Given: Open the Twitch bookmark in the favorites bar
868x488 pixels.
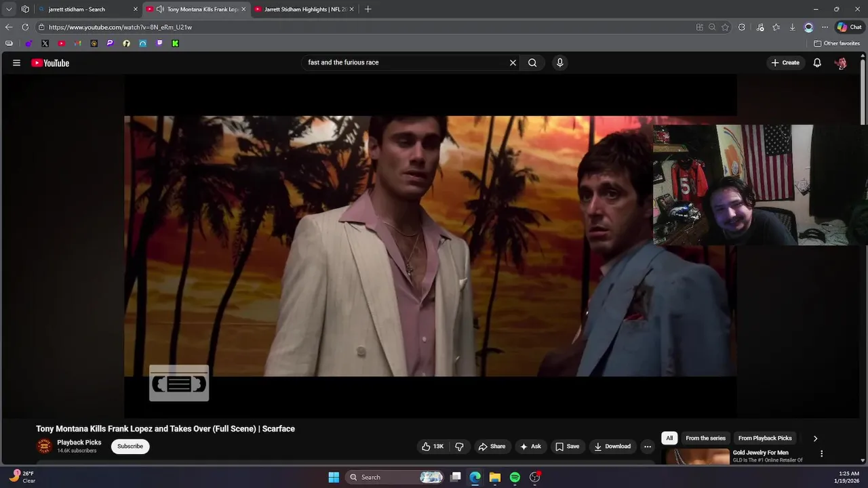Looking at the screenshot, I should tap(159, 43).
